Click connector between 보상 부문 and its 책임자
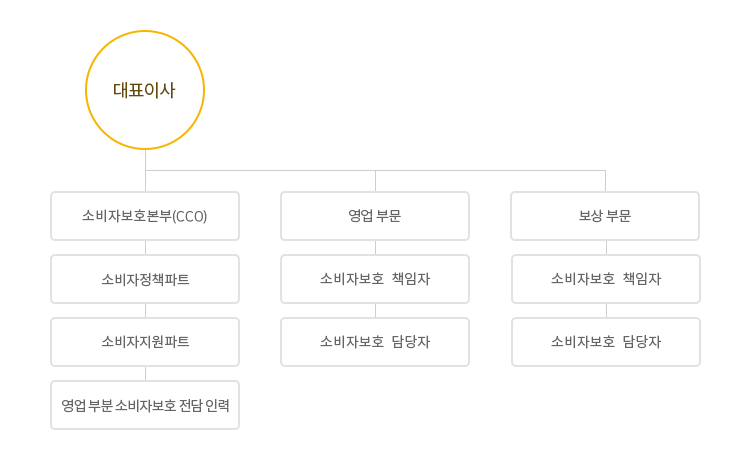 point(607,248)
